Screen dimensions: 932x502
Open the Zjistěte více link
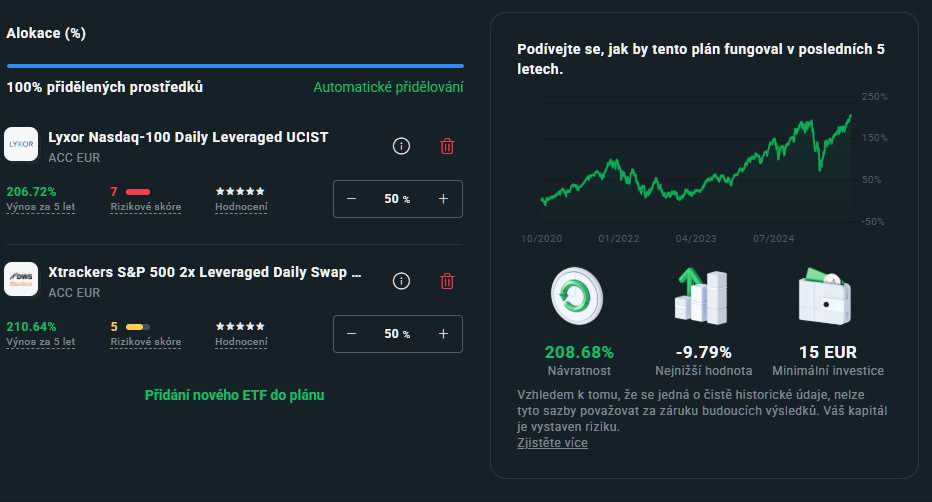[552, 443]
